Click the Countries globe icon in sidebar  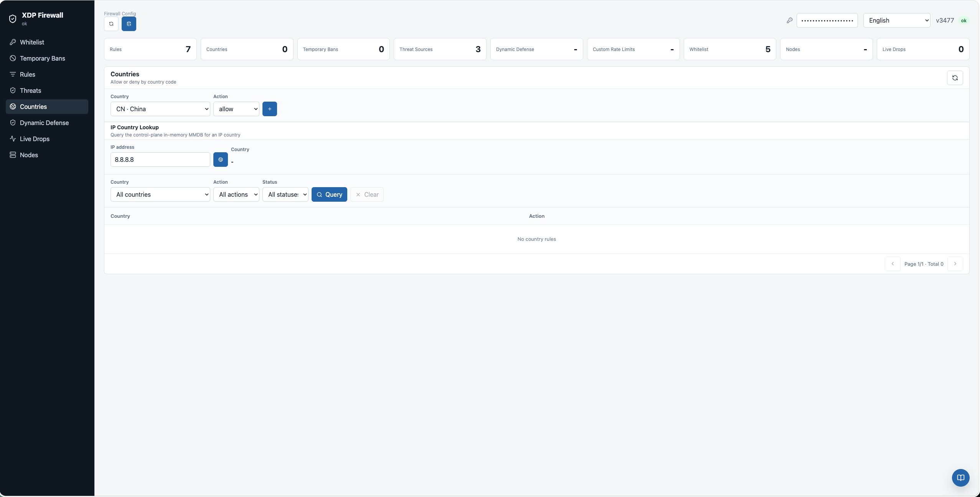point(13,107)
